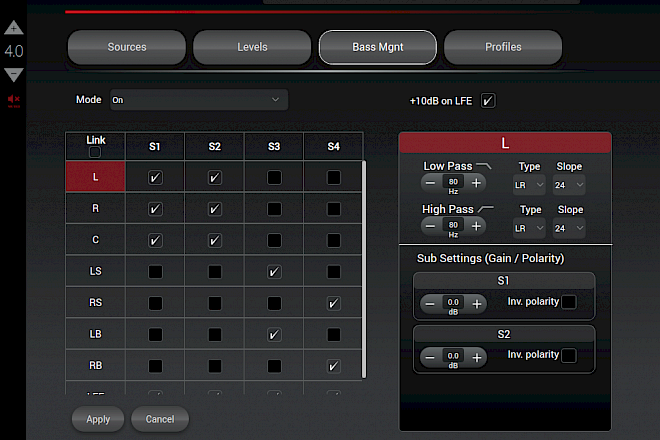Click the S1 gain 0.0 dB value field

click(x=453, y=302)
